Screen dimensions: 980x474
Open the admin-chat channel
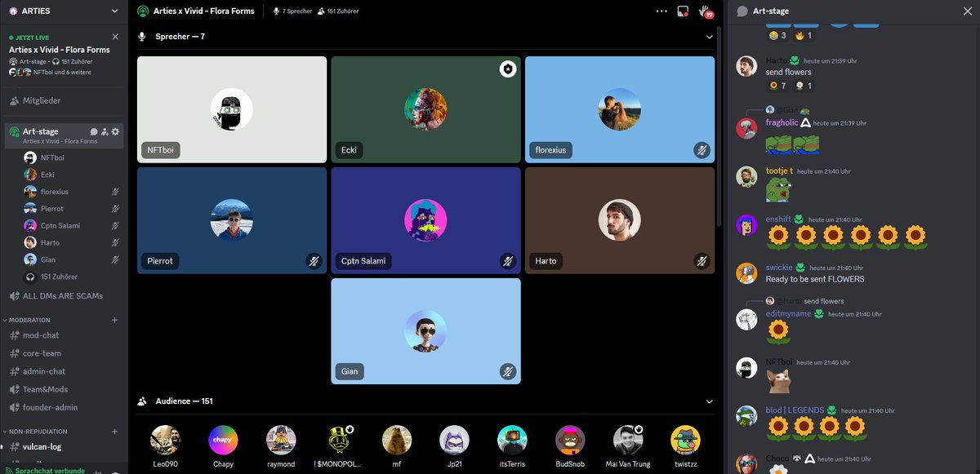(64, 371)
